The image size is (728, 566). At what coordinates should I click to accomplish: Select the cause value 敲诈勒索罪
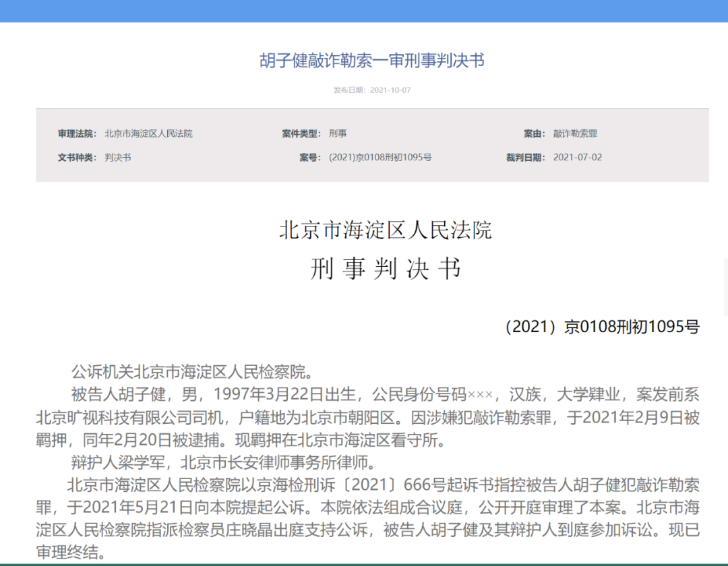(x=575, y=133)
